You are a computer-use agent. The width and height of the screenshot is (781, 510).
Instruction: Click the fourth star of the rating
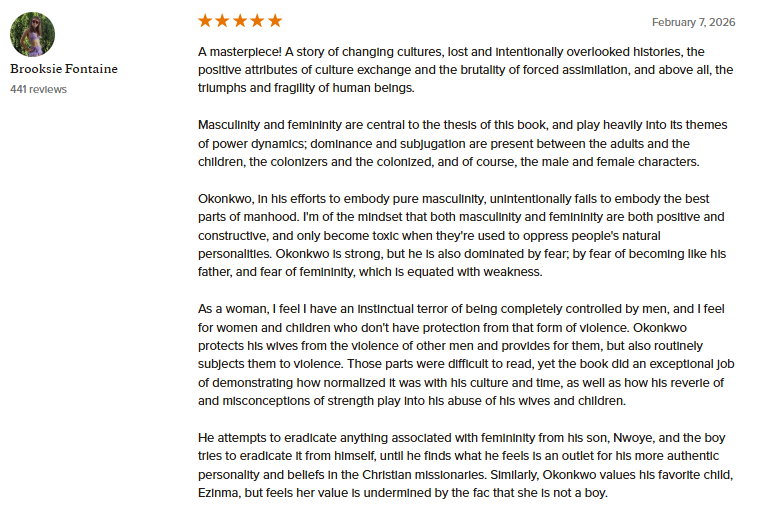pos(258,21)
